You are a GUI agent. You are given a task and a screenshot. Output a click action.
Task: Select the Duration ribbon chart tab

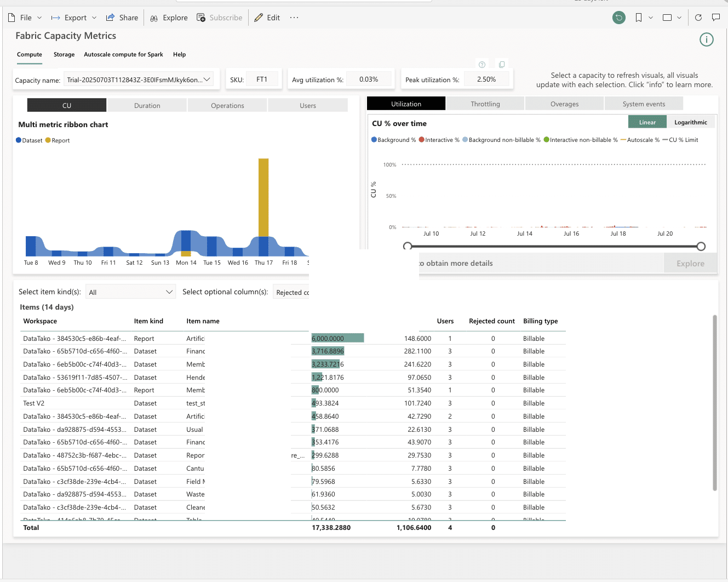coord(147,105)
